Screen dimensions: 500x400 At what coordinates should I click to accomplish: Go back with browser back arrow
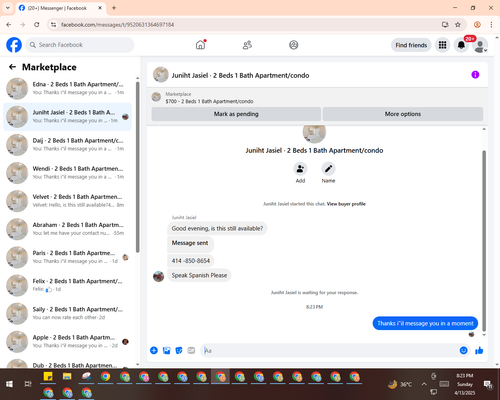click(9, 25)
